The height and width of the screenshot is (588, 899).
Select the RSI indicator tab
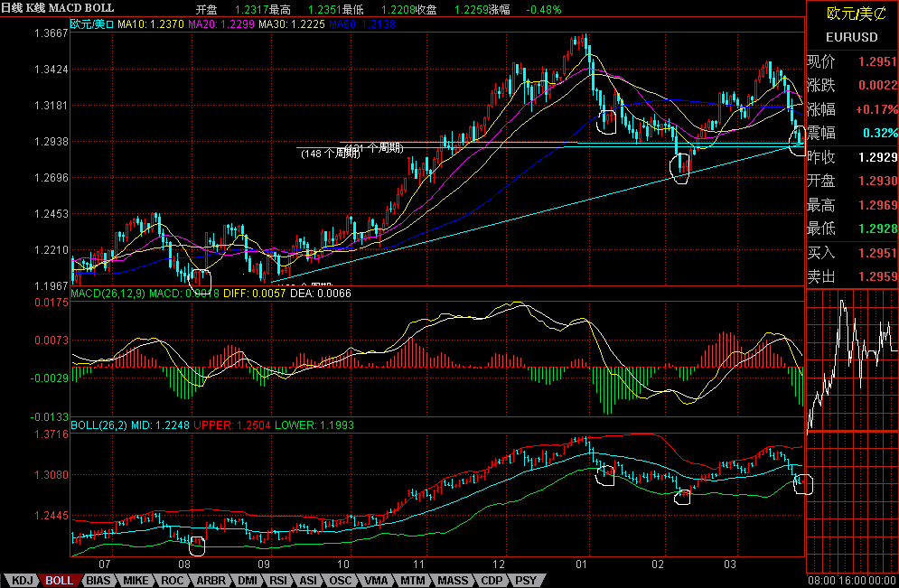pos(278,580)
